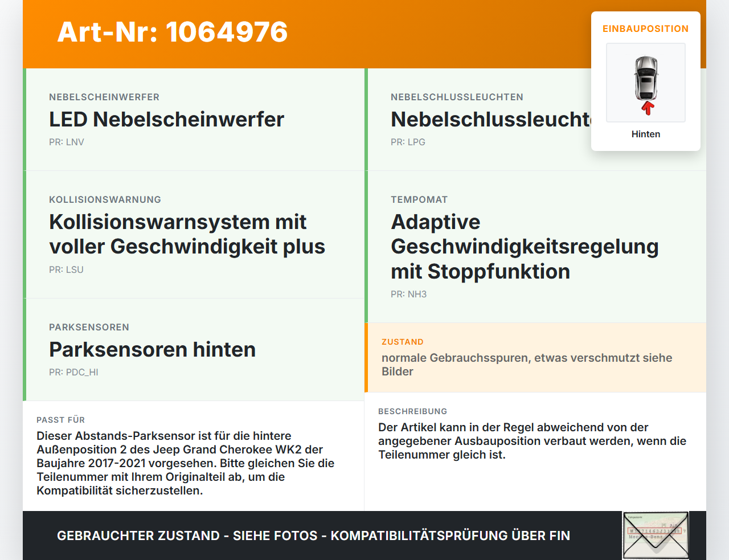
Task: Select the Parksensoren hinten card
Action: click(x=194, y=350)
